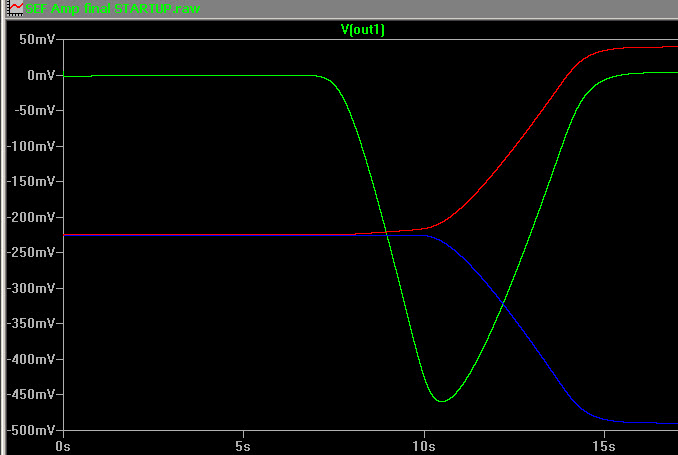
Task: Click the 0s time axis label
Action: 63,446
